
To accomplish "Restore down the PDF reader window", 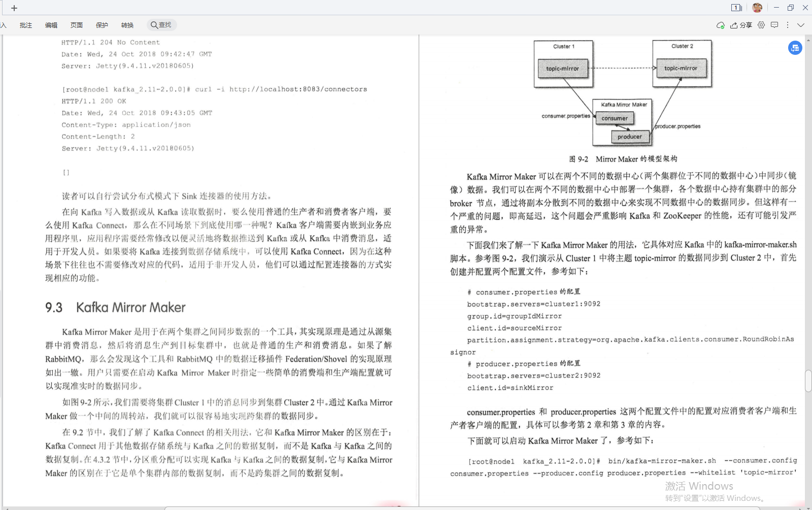I will coord(791,8).
